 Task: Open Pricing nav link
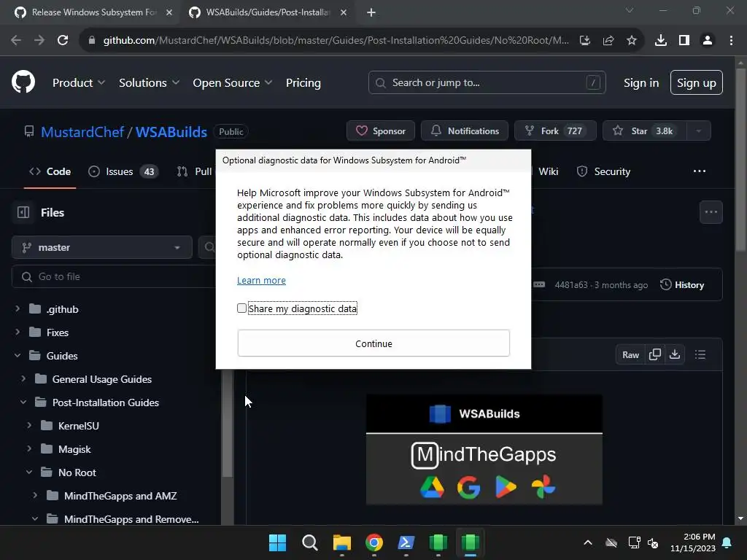coord(303,83)
